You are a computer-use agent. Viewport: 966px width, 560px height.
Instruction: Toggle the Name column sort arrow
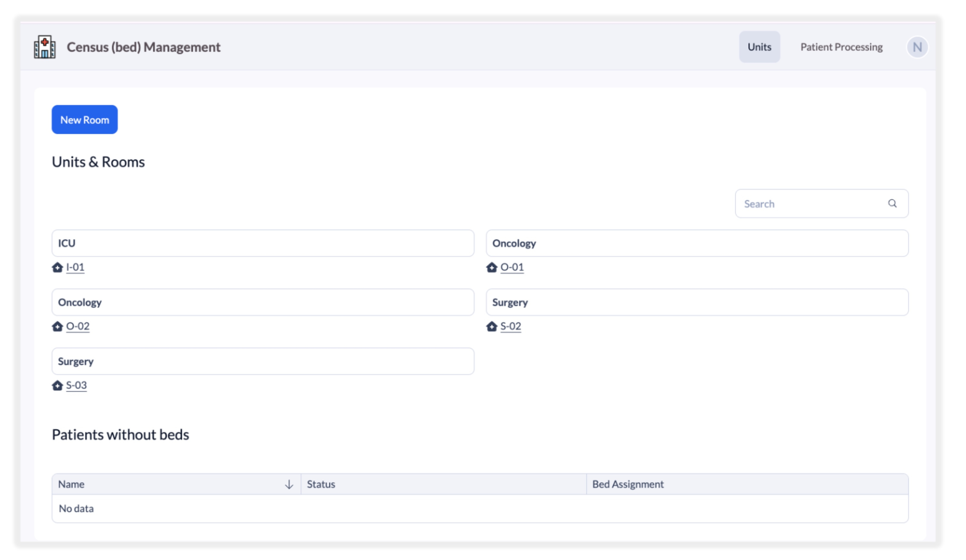coord(289,484)
